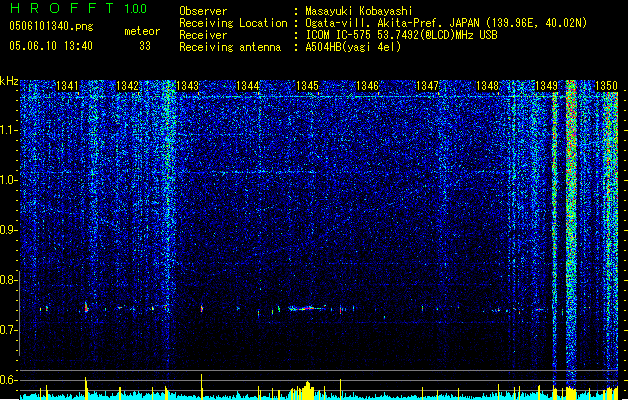Click the meteor count value 33

[145, 46]
